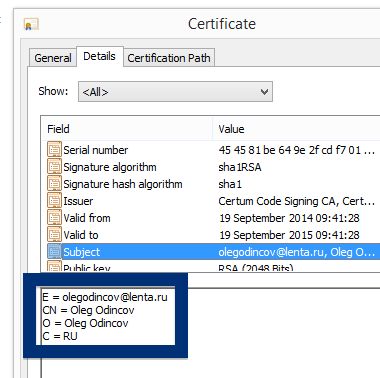Select the Issuer row
The width and height of the screenshot is (380, 378).
(x=211, y=201)
